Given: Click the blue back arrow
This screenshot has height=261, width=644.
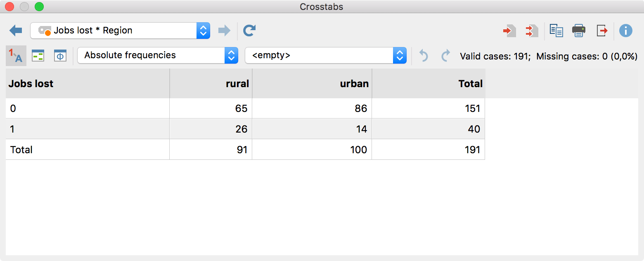Looking at the screenshot, I should tap(16, 31).
